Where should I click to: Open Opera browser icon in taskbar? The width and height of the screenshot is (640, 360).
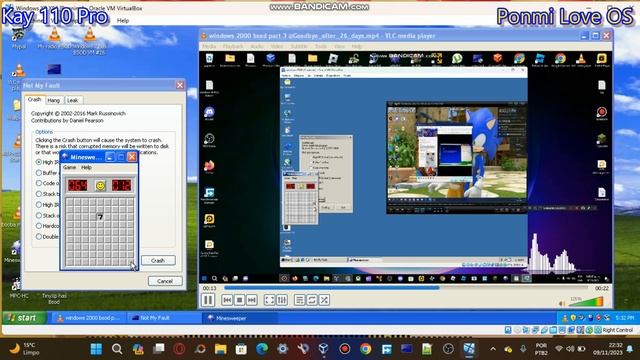[x=179, y=349]
